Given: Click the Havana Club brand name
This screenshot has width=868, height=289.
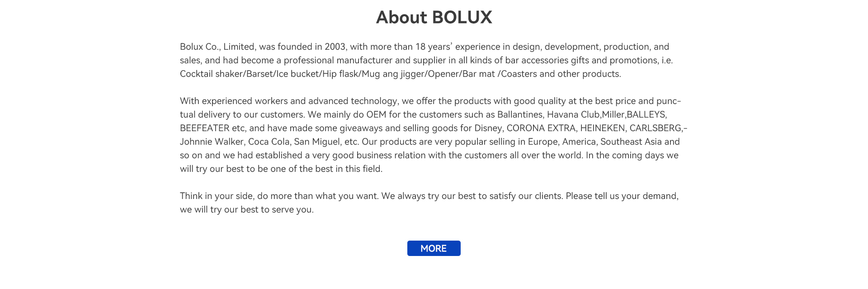Looking at the screenshot, I should [x=573, y=114].
